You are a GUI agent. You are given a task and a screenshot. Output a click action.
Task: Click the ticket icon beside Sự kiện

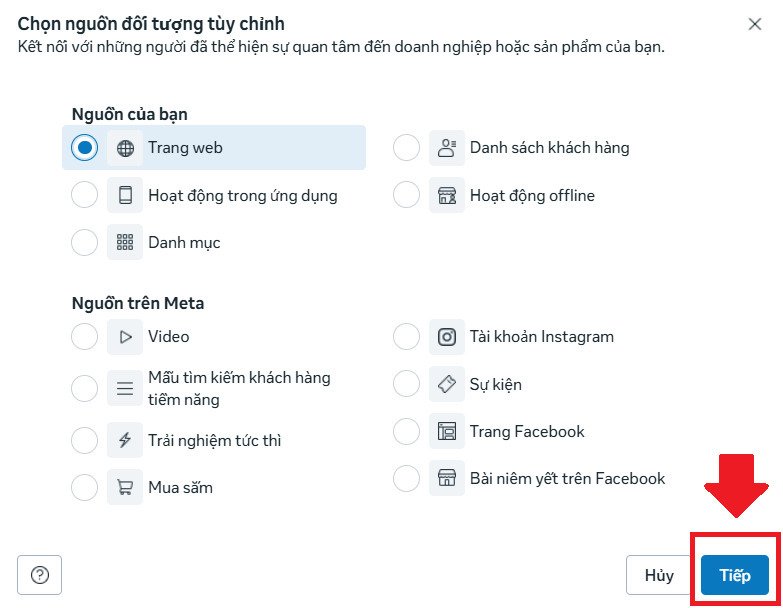pyautogui.click(x=447, y=384)
